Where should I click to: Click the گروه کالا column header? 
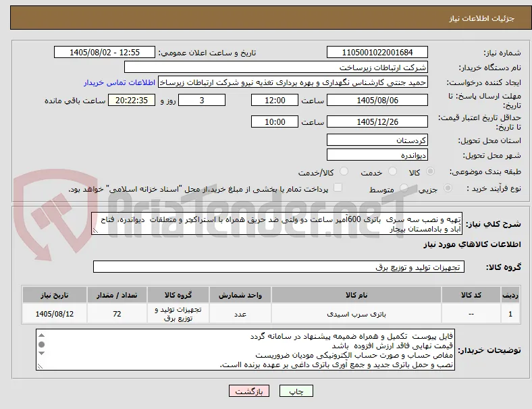[x=178, y=295]
